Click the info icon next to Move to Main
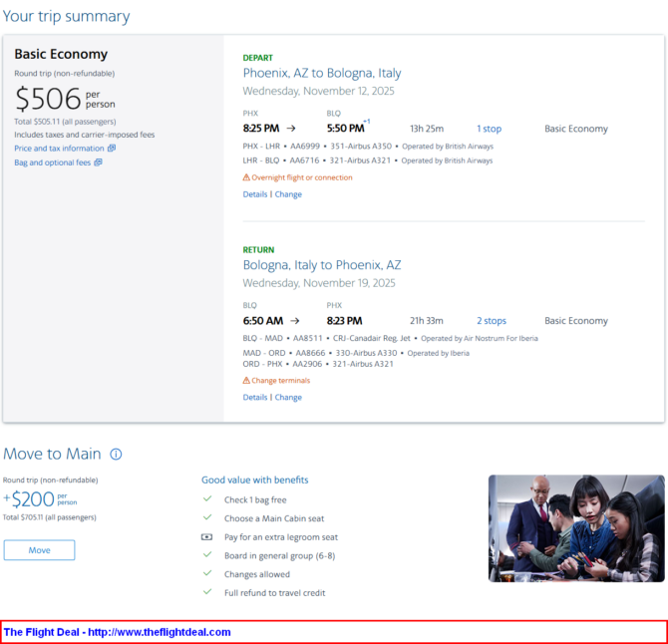Viewport: 668px width, 644px height. [116, 455]
